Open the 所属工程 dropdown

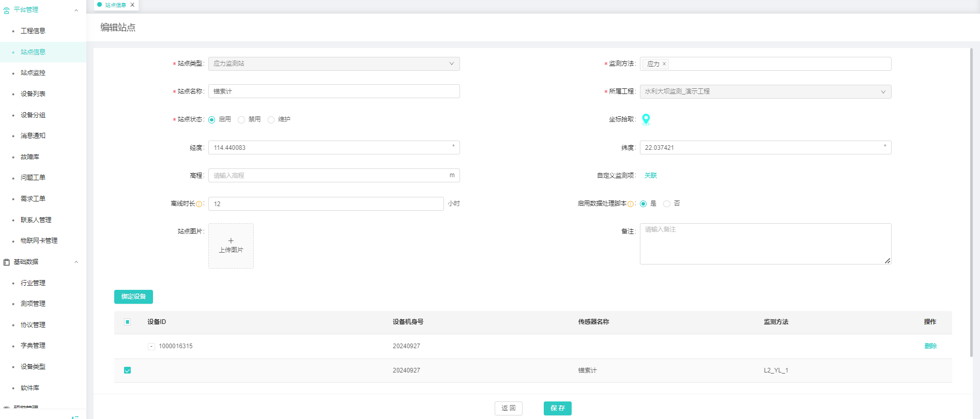point(765,91)
